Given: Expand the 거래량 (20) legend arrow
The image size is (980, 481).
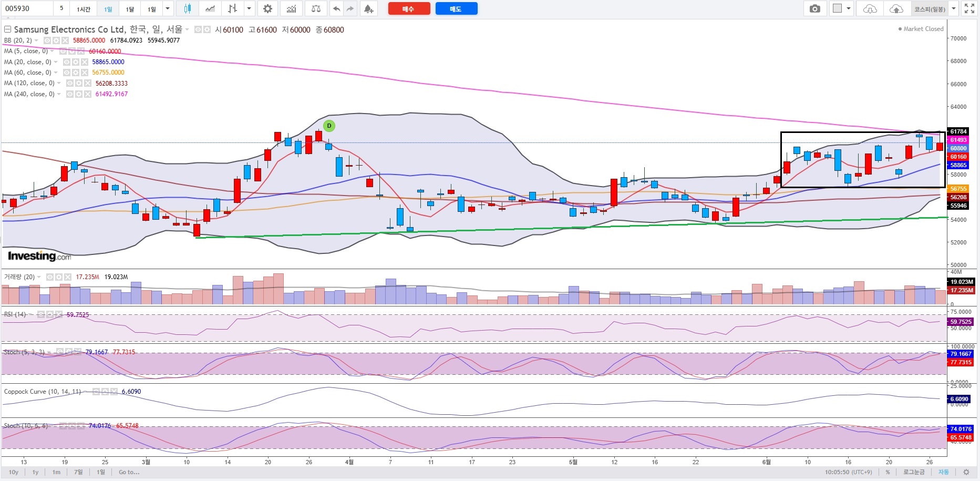Looking at the screenshot, I should (x=39, y=277).
